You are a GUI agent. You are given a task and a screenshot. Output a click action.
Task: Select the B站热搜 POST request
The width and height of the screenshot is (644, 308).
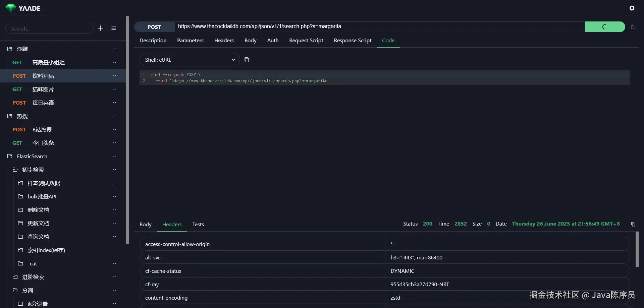[63, 129]
